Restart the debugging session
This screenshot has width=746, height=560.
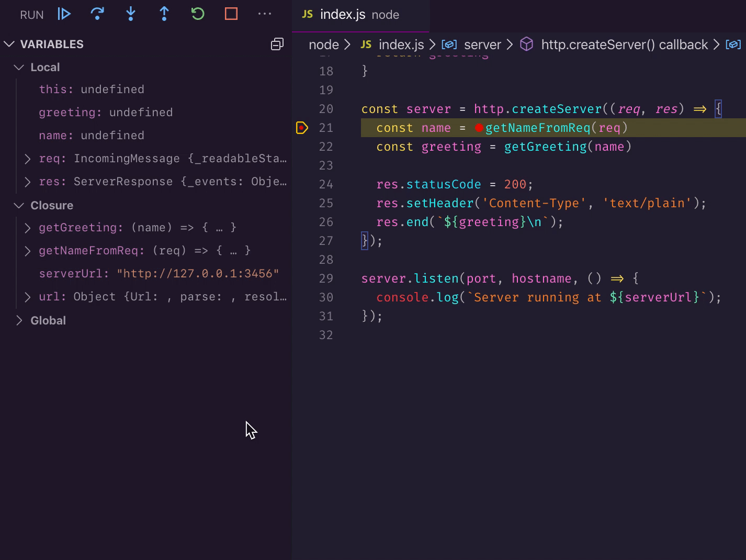click(198, 14)
